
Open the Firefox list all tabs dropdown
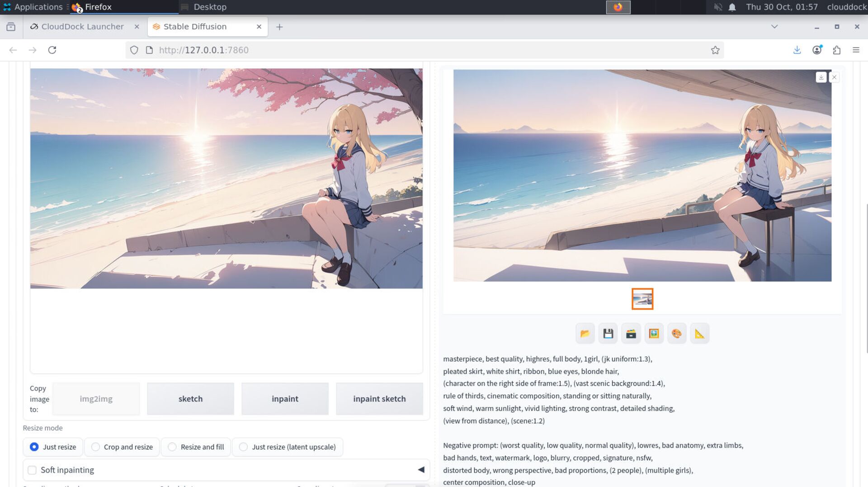pyautogui.click(x=774, y=27)
